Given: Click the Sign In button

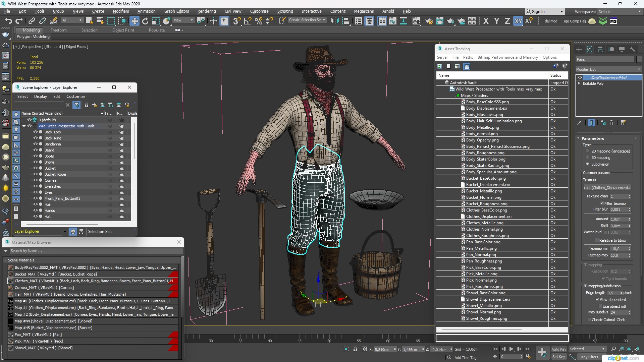Looking at the screenshot, I should (x=544, y=11).
